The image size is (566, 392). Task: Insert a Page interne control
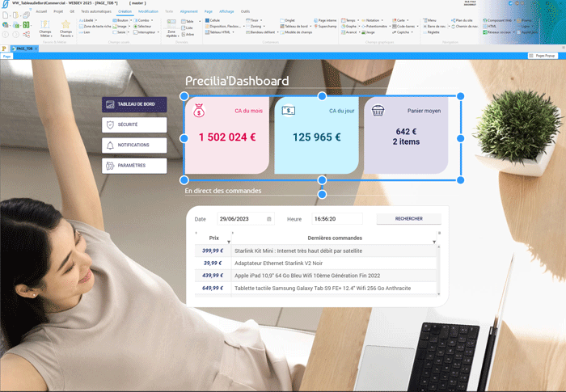coord(325,20)
